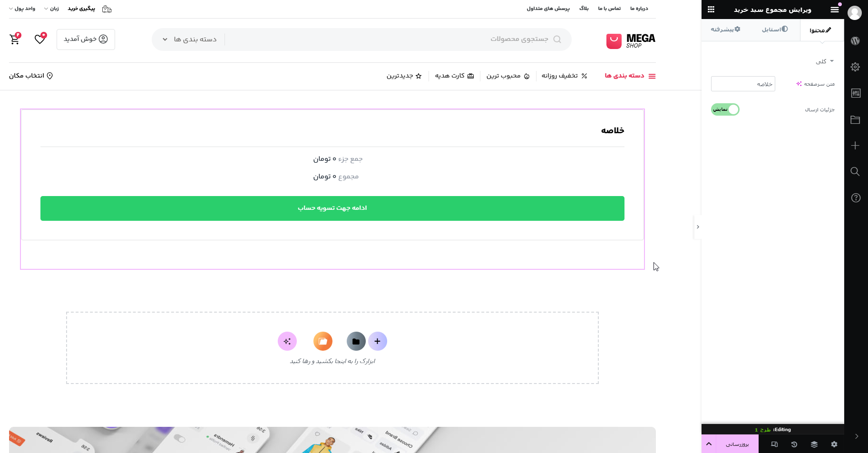This screenshot has width=868, height=453.
Task: Click the shopping cart icon in header
Action: (x=15, y=39)
